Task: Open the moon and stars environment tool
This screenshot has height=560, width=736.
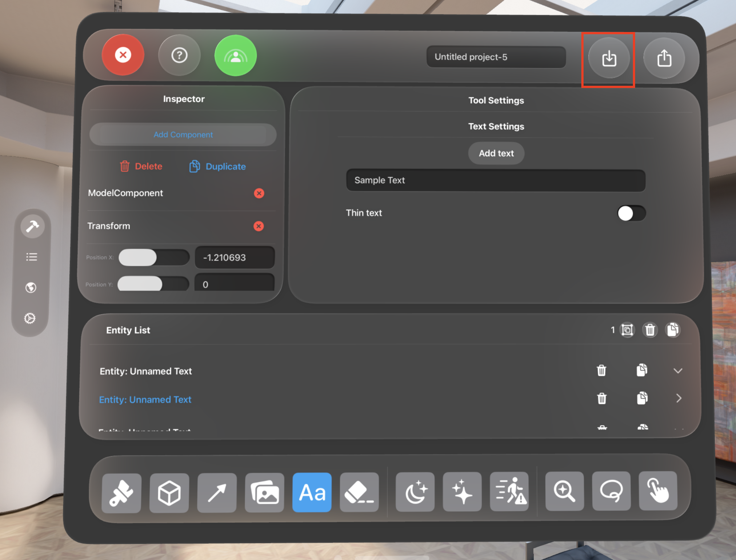Action: coord(415,492)
